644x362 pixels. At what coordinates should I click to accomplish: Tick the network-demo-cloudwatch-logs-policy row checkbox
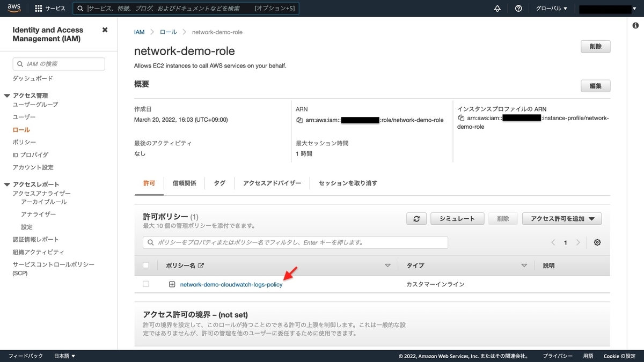click(x=146, y=284)
